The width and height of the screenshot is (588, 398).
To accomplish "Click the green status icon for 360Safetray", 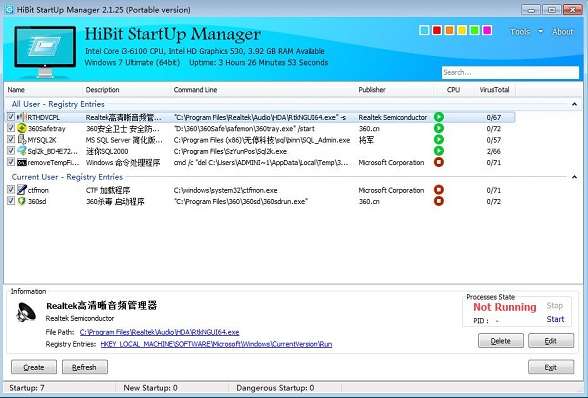I will [x=439, y=128].
